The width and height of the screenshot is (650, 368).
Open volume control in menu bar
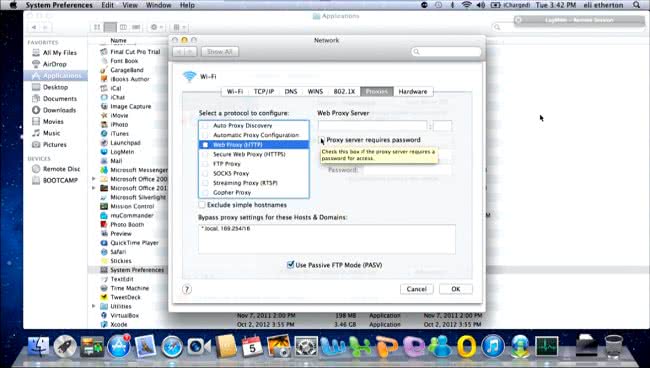point(481,5)
